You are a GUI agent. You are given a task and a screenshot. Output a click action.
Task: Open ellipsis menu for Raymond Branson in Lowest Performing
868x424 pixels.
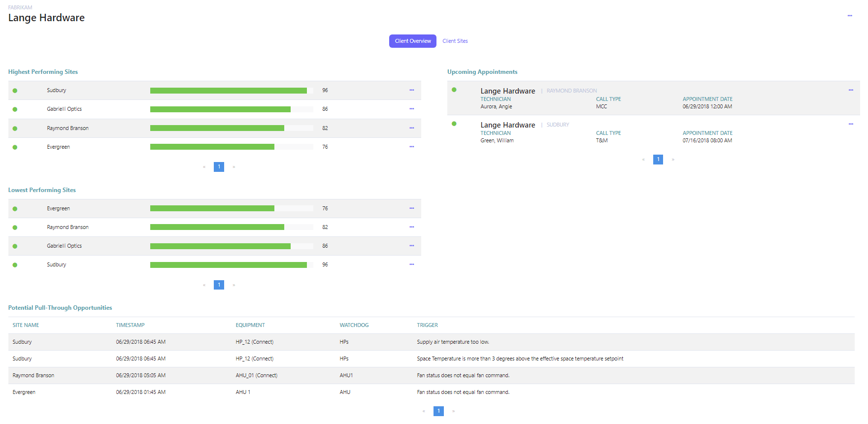click(411, 227)
